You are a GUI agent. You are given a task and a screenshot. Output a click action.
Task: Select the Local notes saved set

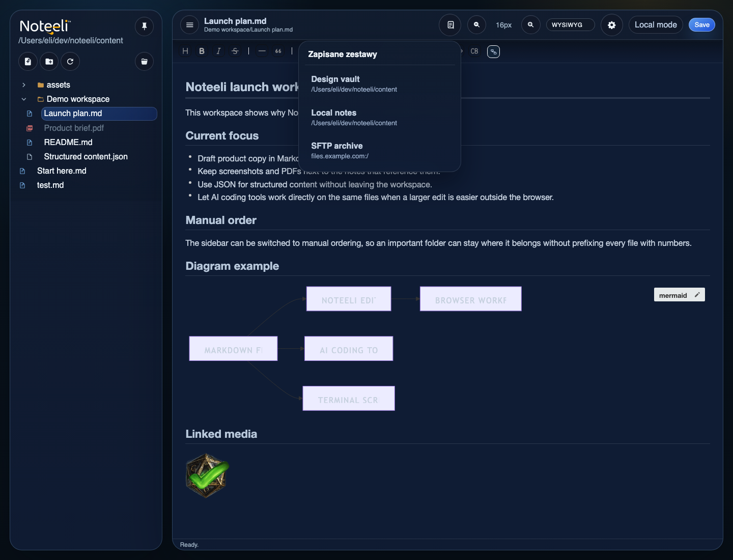tap(380, 117)
